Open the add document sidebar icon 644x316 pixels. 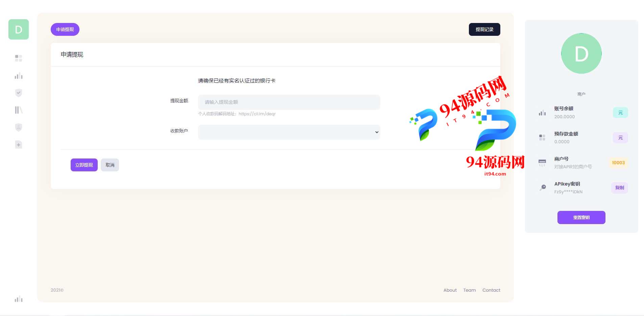[x=19, y=145]
